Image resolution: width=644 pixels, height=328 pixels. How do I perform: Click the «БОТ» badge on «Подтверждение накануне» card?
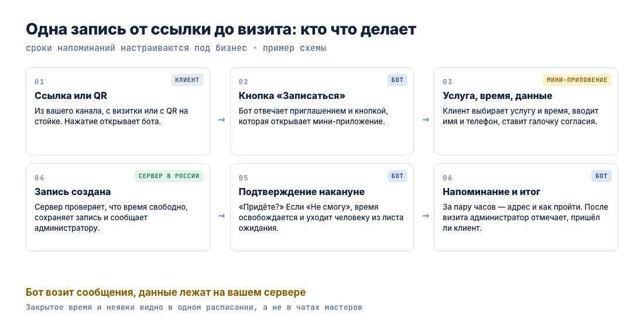tap(397, 176)
